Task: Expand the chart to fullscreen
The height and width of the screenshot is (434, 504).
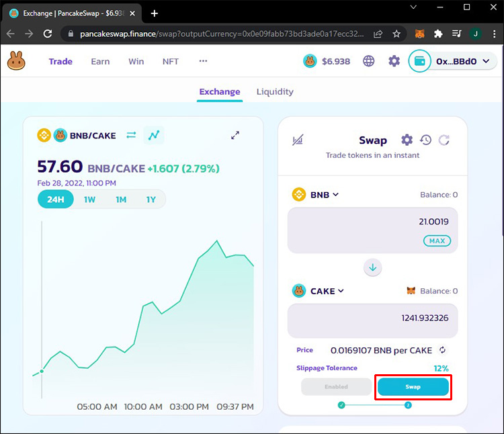Action: coord(235,135)
